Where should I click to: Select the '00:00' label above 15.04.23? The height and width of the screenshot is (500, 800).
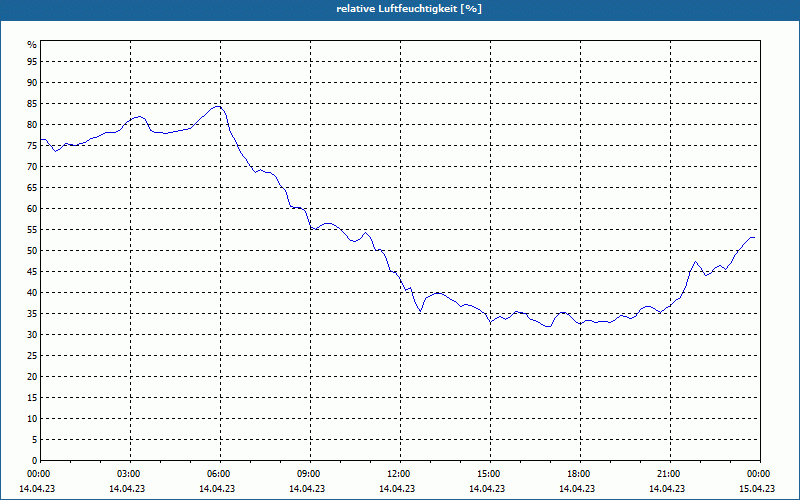click(759, 474)
